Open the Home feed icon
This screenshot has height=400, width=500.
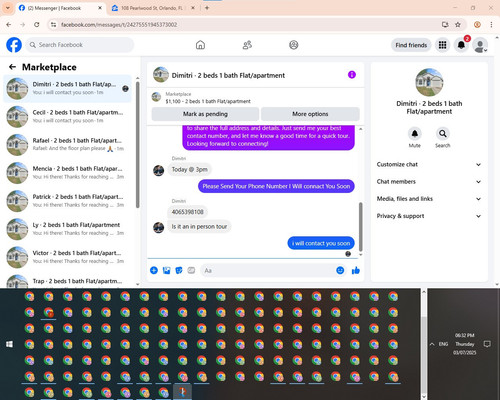[200, 45]
